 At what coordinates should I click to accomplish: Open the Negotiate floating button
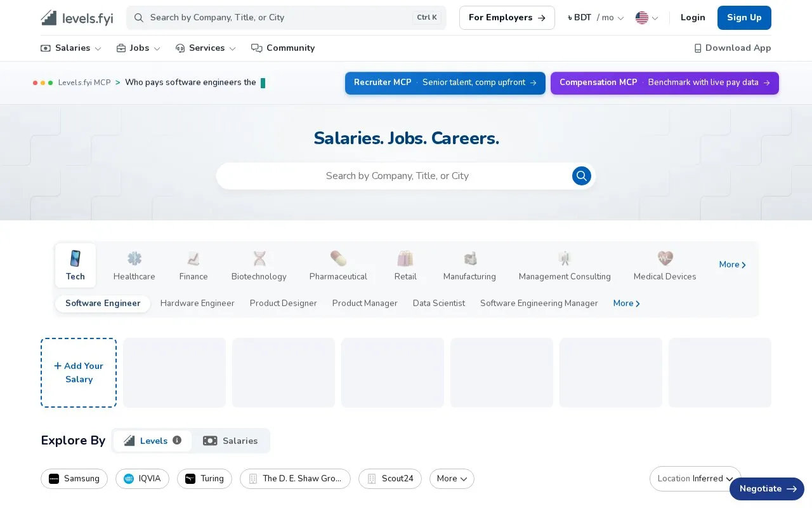point(767,489)
